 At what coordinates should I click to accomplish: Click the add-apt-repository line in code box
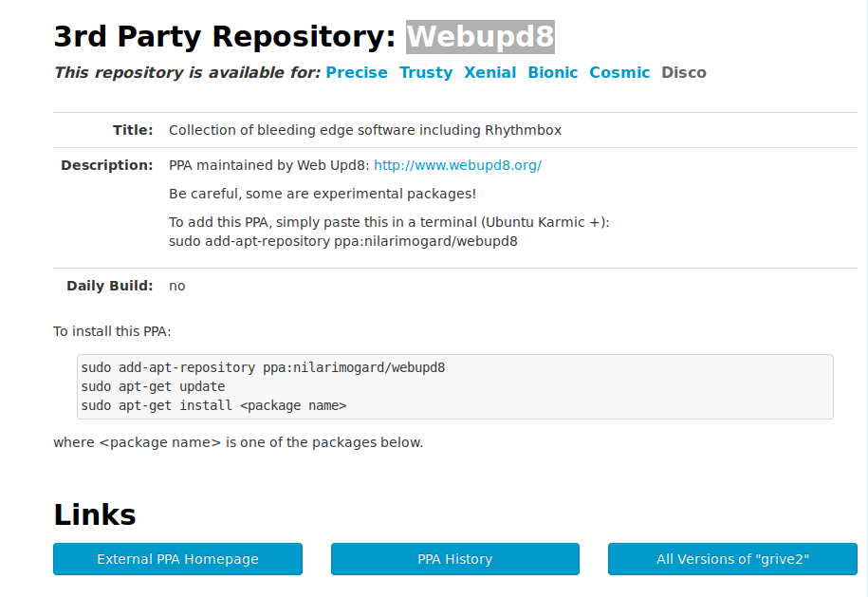263,367
